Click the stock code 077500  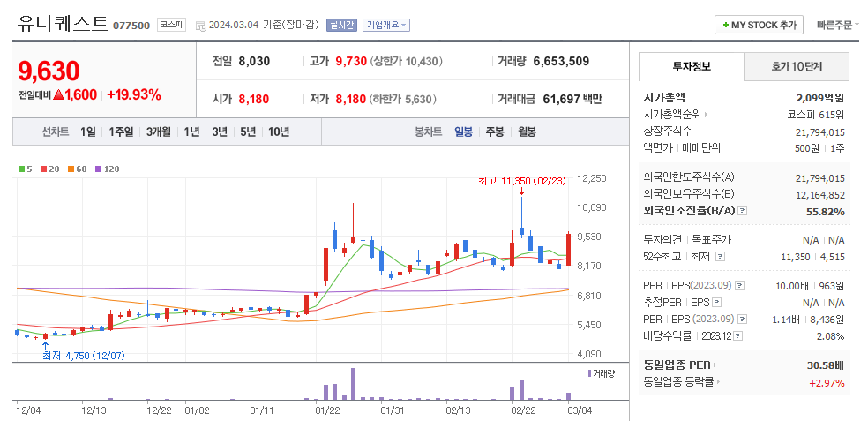(131, 26)
